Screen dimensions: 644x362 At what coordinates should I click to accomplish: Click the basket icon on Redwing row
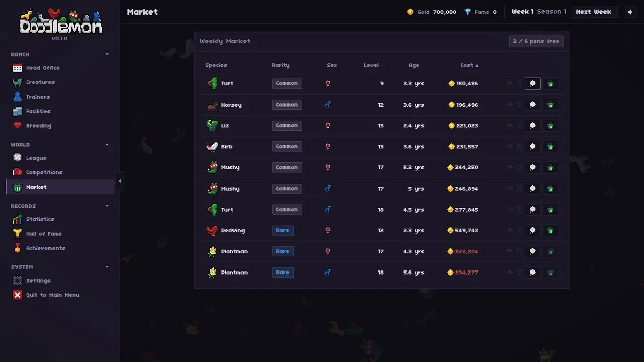[550, 231]
